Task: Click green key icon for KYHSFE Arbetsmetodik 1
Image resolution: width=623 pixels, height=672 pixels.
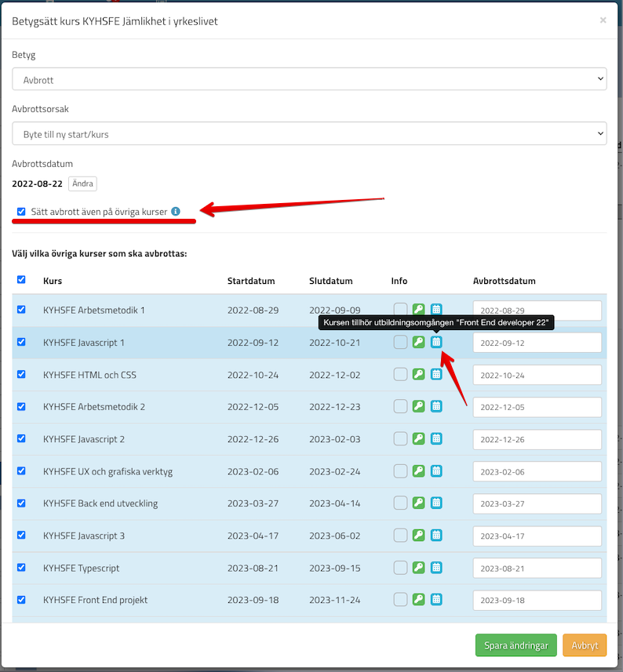Action: [418, 310]
